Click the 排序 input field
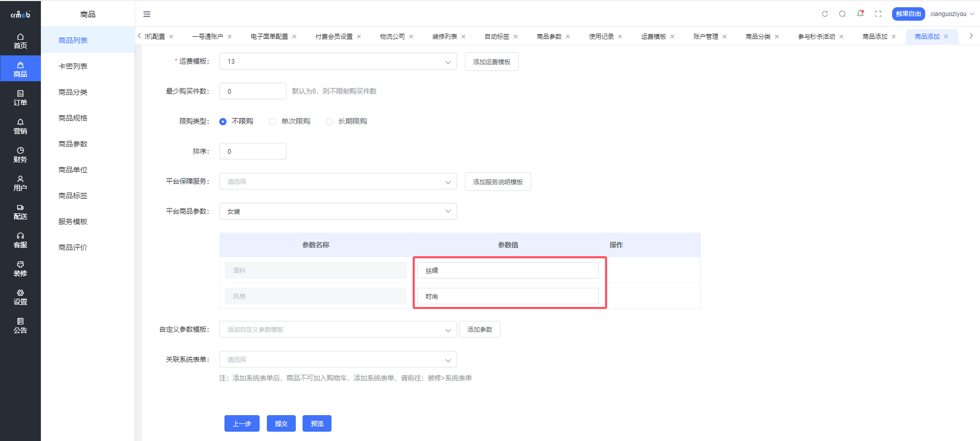The image size is (980, 441). click(252, 152)
